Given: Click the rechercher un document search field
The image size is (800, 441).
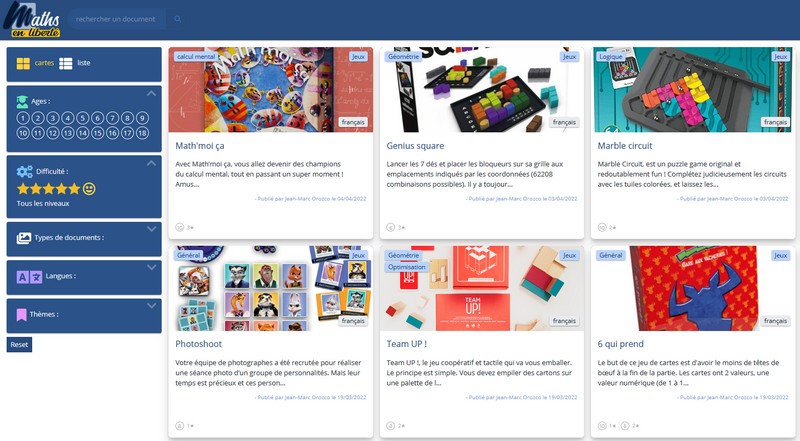Looking at the screenshot, I should click(116, 19).
